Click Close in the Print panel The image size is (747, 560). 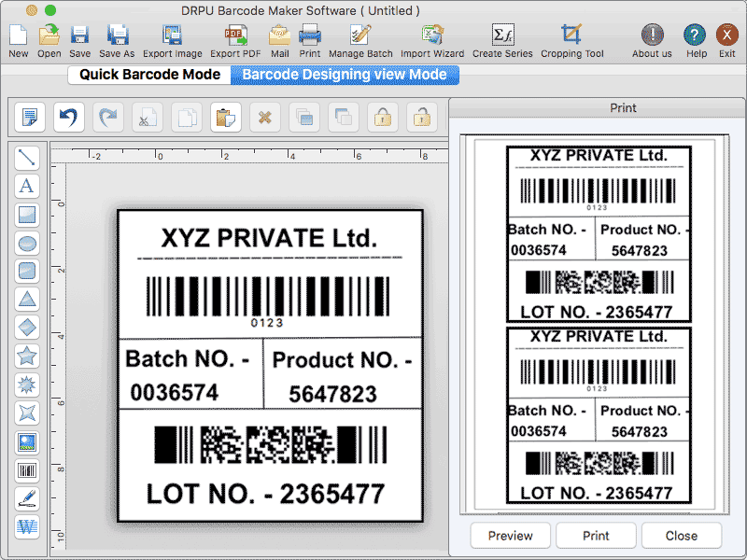[682, 536]
